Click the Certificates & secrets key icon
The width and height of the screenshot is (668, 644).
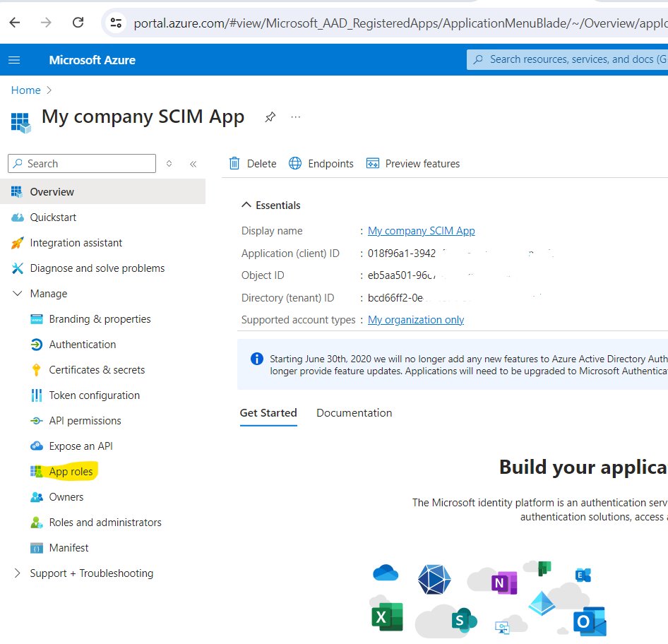click(x=37, y=370)
